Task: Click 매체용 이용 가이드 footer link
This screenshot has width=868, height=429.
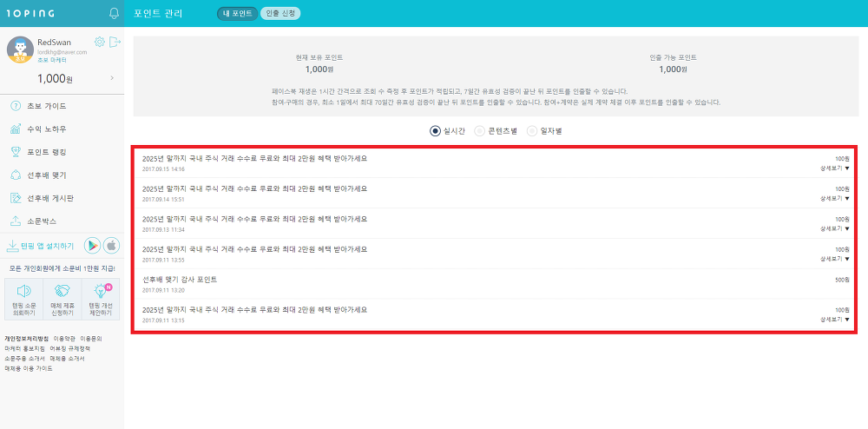Action: point(29,368)
